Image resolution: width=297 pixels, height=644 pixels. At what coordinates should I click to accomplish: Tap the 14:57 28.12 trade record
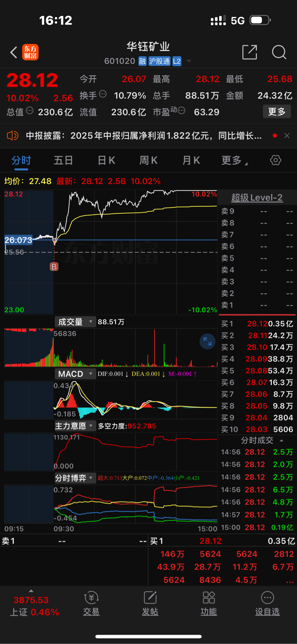pyautogui.click(x=257, y=515)
